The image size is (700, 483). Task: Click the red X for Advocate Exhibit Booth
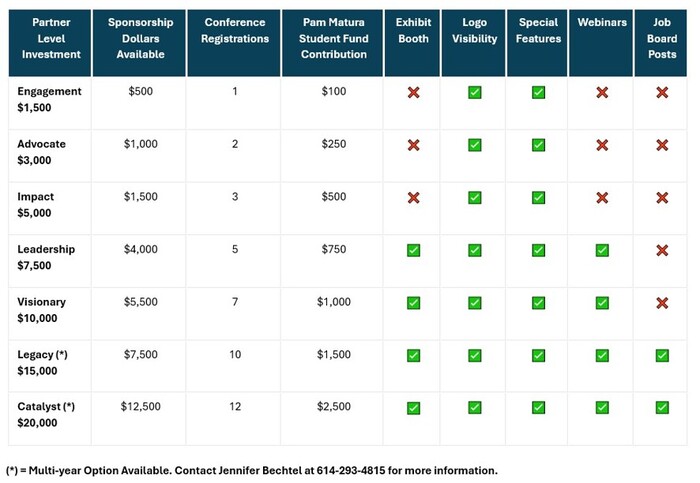pyautogui.click(x=413, y=145)
